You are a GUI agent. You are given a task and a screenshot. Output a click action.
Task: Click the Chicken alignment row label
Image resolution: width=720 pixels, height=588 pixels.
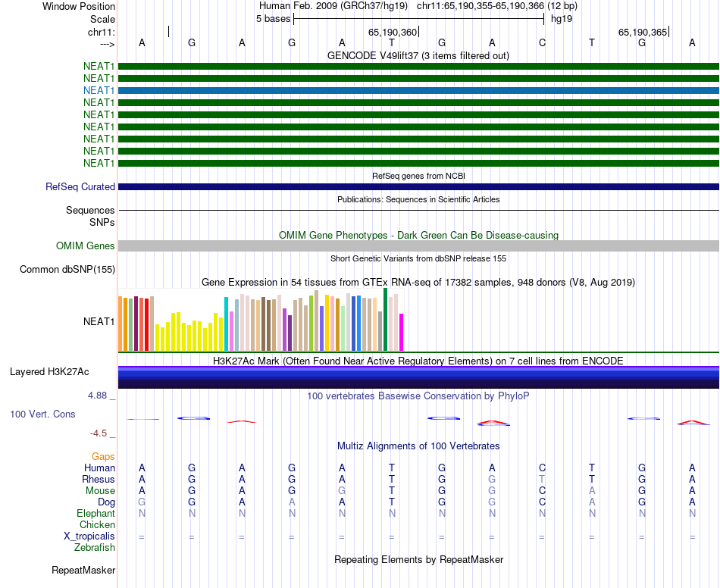[97, 524]
